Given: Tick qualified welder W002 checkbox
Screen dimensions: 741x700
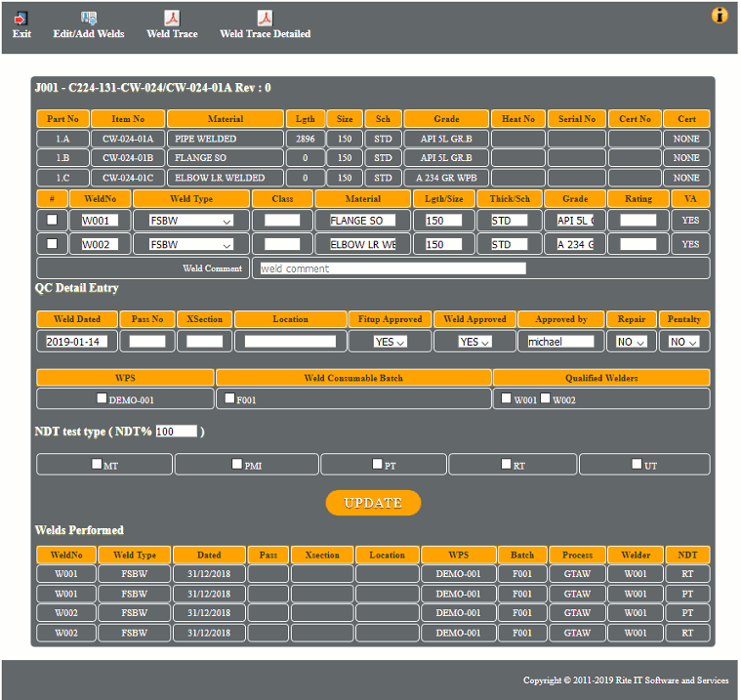Looking at the screenshot, I should 546,398.
